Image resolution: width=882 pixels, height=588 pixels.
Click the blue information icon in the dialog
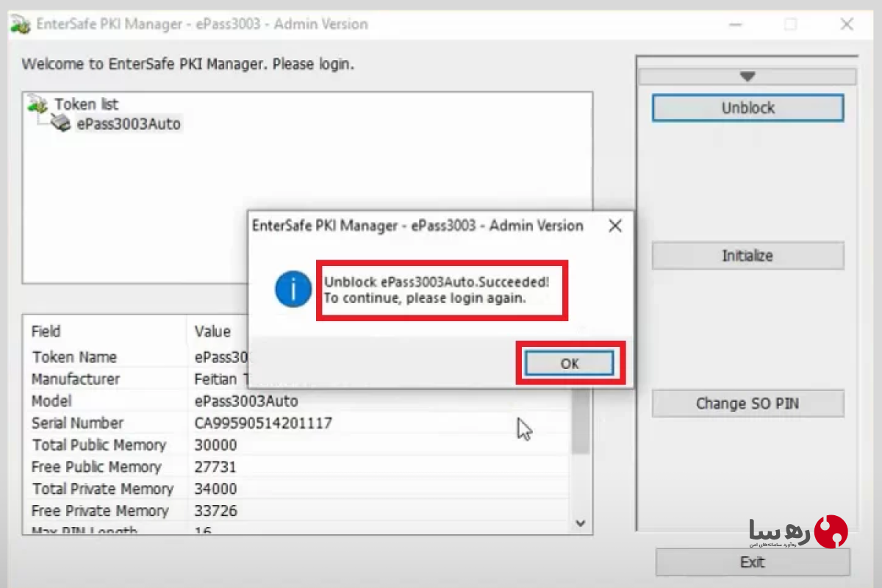coord(293,289)
